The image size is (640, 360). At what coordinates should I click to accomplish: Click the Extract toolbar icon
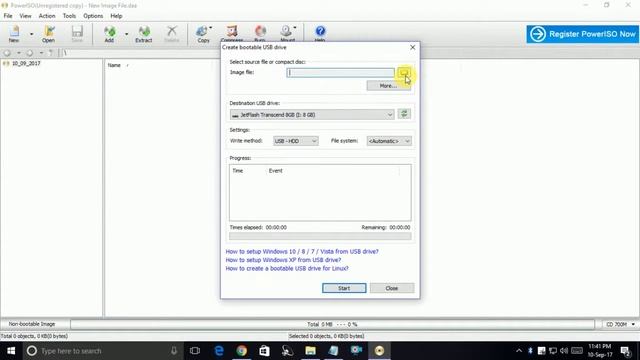tap(144, 34)
